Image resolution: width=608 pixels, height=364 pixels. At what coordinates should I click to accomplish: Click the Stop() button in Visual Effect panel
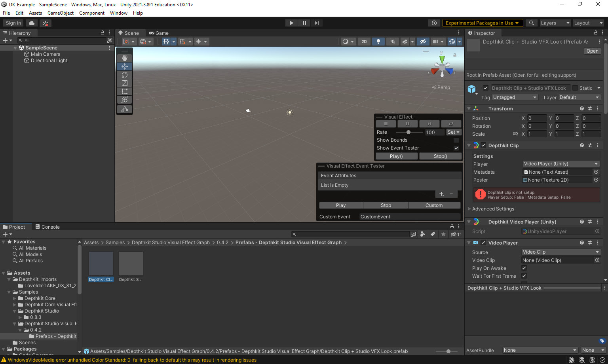pyautogui.click(x=440, y=156)
